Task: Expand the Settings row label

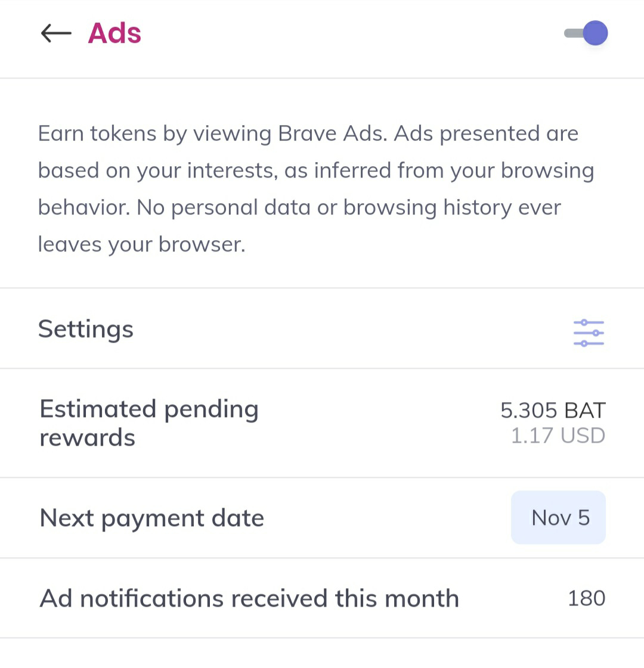Action: pyautogui.click(x=86, y=330)
